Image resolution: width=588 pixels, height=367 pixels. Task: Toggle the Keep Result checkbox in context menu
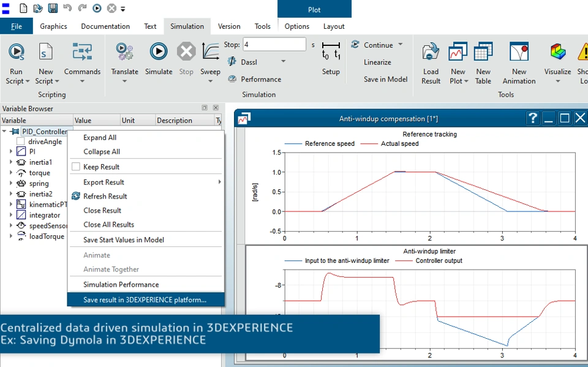pyautogui.click(x=76, y=167)
